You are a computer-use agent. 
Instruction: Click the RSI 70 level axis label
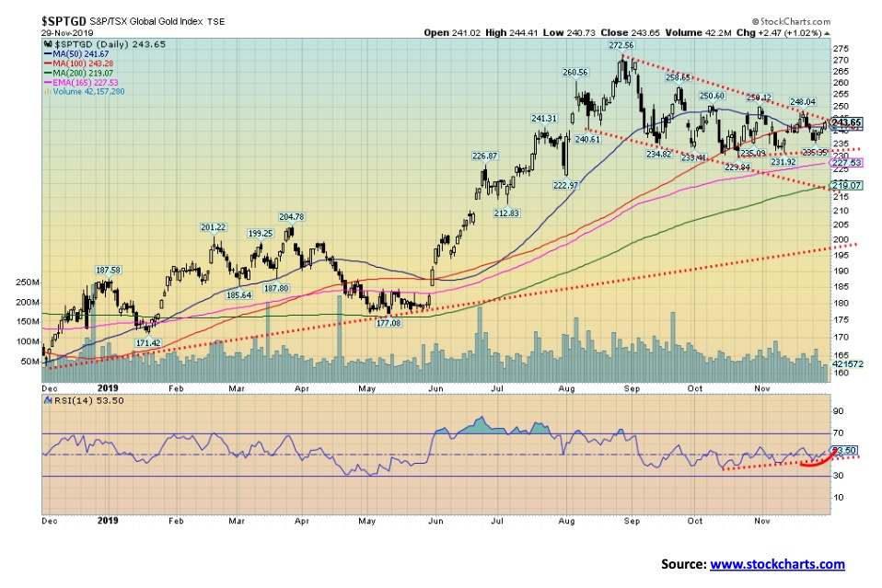coord(838,432)
